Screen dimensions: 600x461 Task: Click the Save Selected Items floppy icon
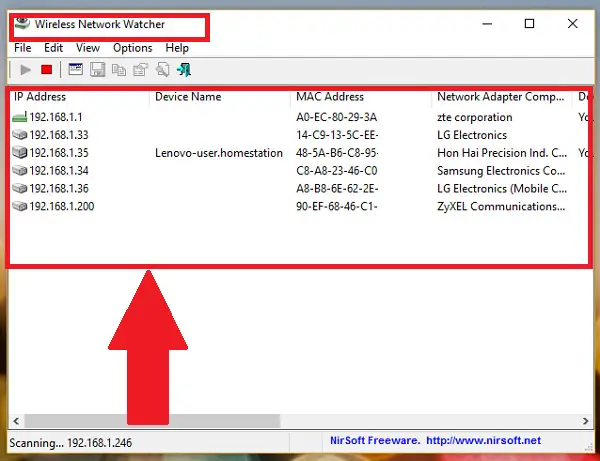click(x=98, y=70)
